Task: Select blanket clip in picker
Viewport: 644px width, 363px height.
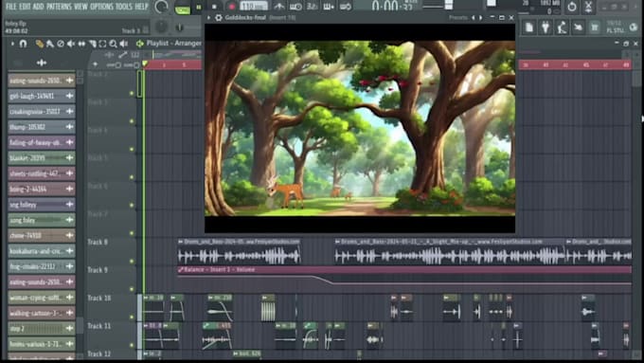Action: [x=42, y=158]
